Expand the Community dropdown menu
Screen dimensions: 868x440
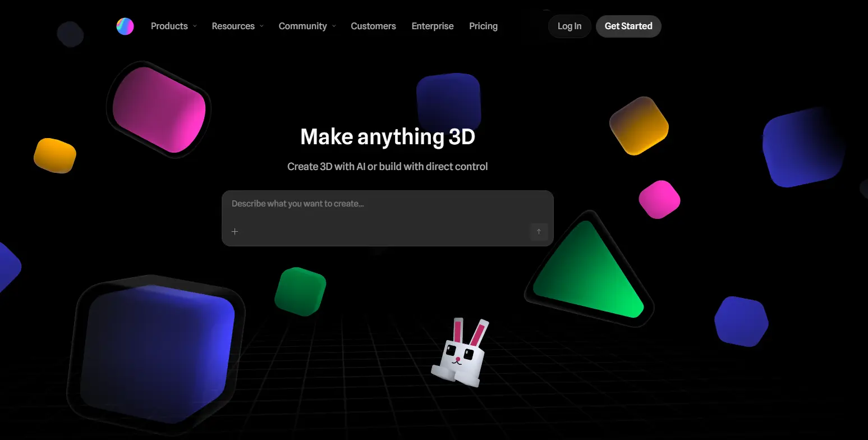coord(307,26)
